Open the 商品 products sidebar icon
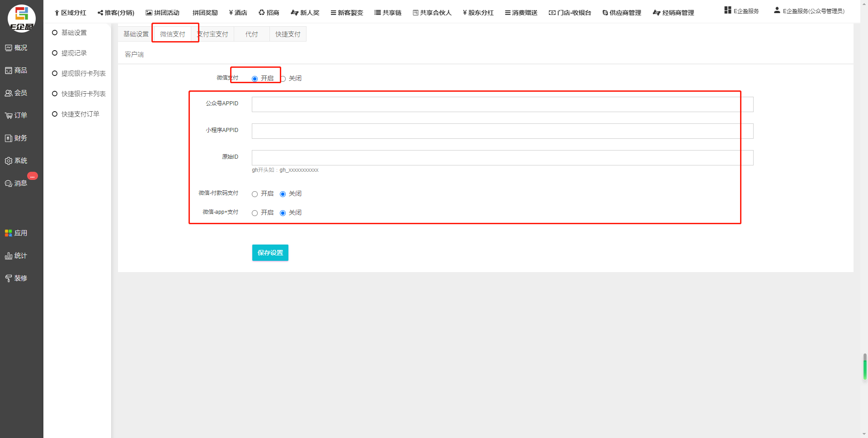Image resolution: width=868 pixels, height=438 pixels. pos(9,71)
